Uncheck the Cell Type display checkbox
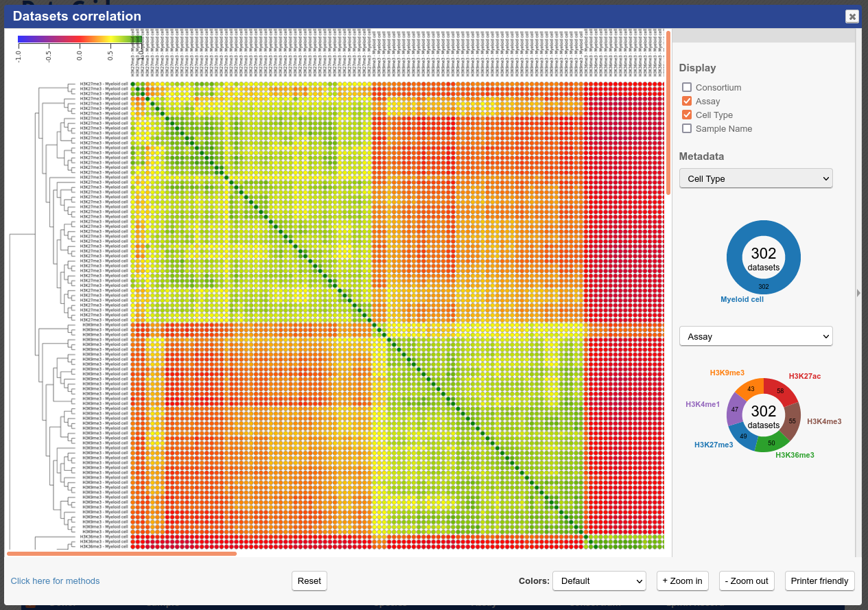Image resolution: width=868 pixels, height=610 pixels. click(687, 115)
